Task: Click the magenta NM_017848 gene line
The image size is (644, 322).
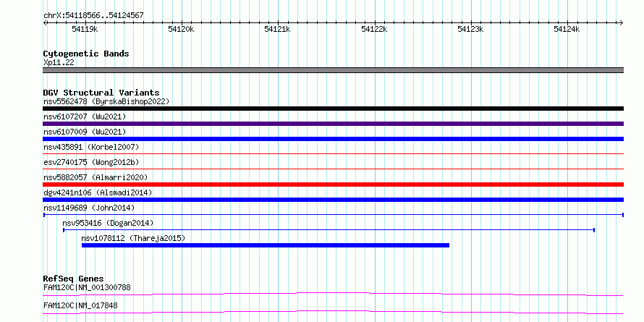Action: click(x=333, y=312)
